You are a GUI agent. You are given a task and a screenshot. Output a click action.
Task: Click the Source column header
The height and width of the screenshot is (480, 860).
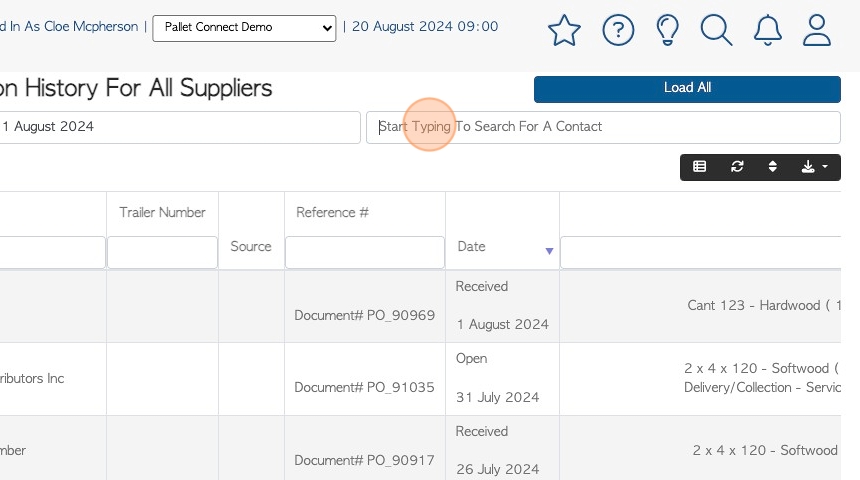pos(251,246)
